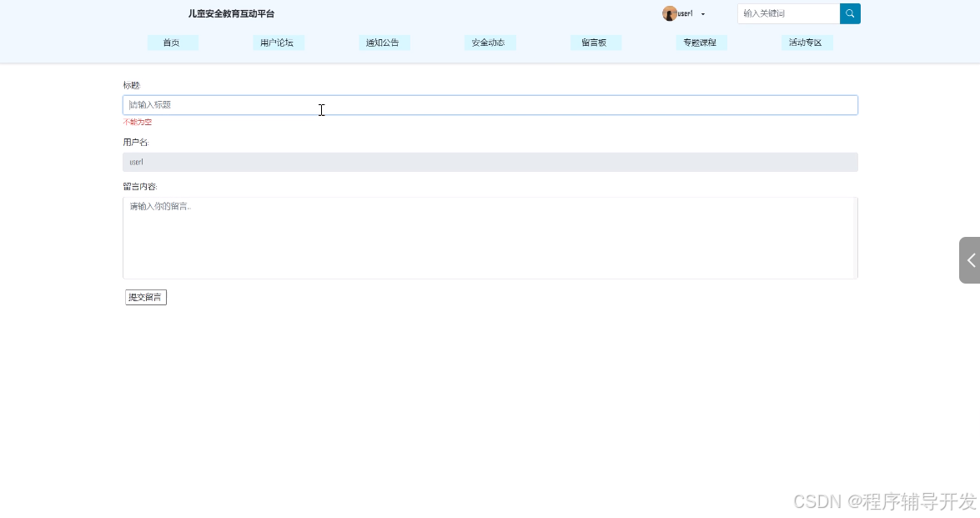Open the user1 avatar picture
Screen dimensions: 980x518
click(670, 13)
